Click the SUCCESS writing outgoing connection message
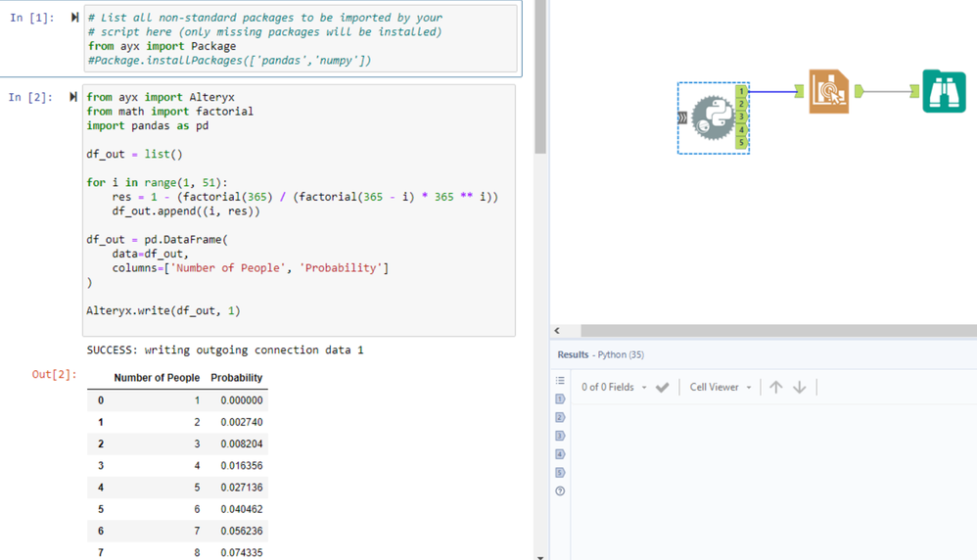 pos(225,350)
